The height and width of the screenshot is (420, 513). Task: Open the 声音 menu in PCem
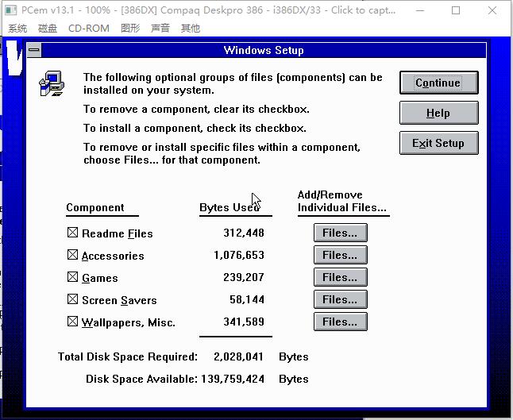160,29
